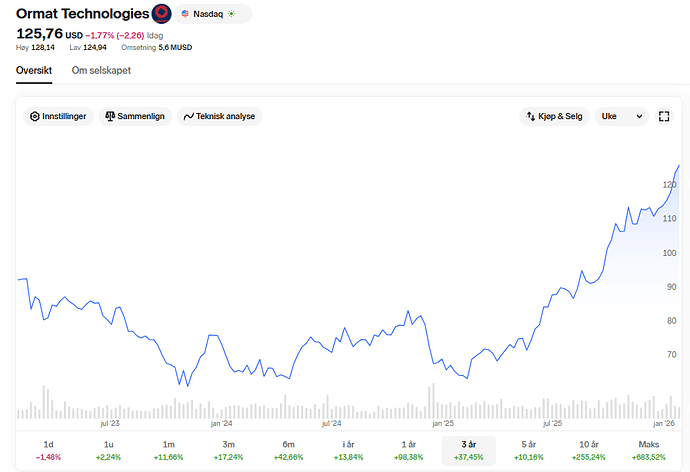Click the sun market-open status icon
The height and width of the screenshot is (472, 690).
point(233,14)
